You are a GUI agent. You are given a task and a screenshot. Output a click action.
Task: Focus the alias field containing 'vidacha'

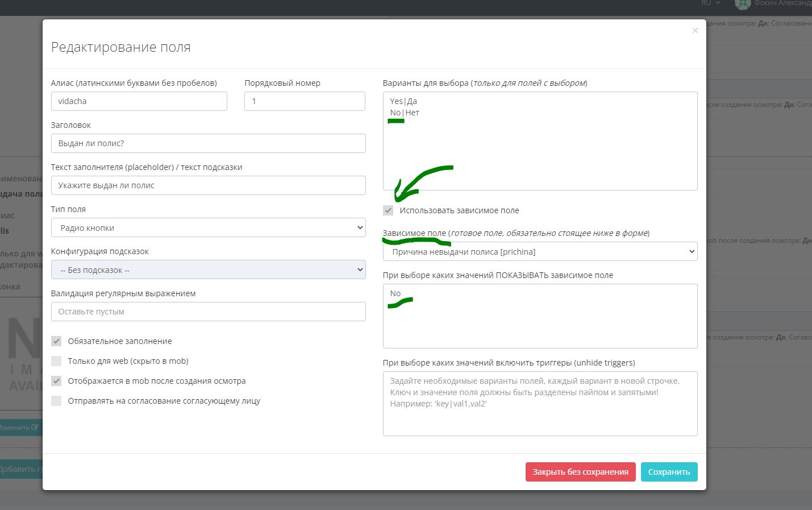(x=139, y=101)
